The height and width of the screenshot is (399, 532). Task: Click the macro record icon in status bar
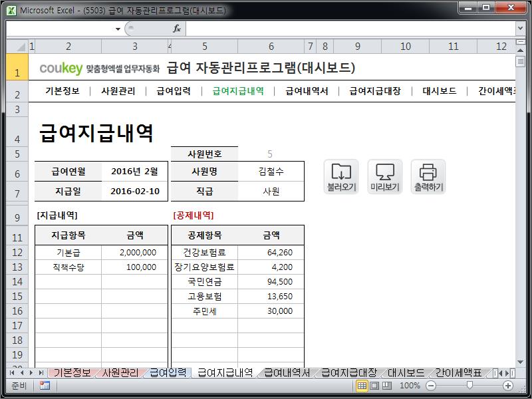point(45,386)
